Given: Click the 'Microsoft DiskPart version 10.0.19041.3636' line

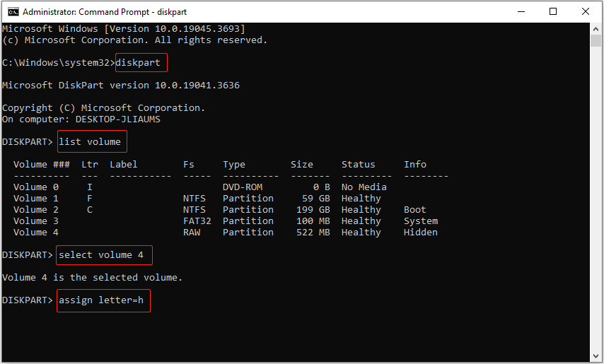Looking at the screenshot, I should coord(121,85).
